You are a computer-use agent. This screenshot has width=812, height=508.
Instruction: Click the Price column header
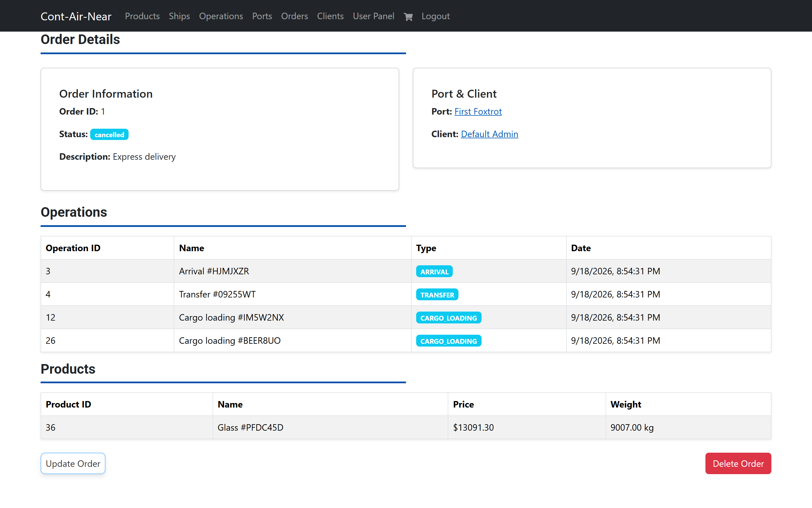coord(527,404)
